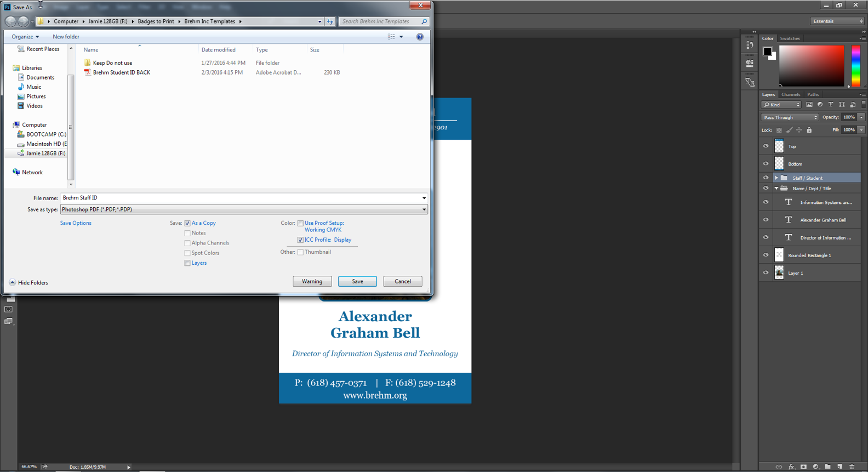Enable the Layers checkbox in save options
Image resolution: width=868 pixels, height=472 pixels.
click(x=187, y=263)
